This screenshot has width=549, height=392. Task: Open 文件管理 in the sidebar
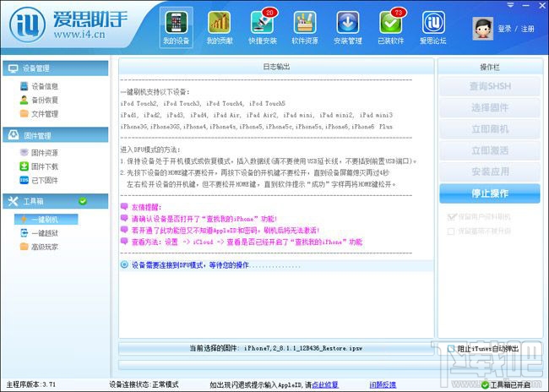point(39,113)
